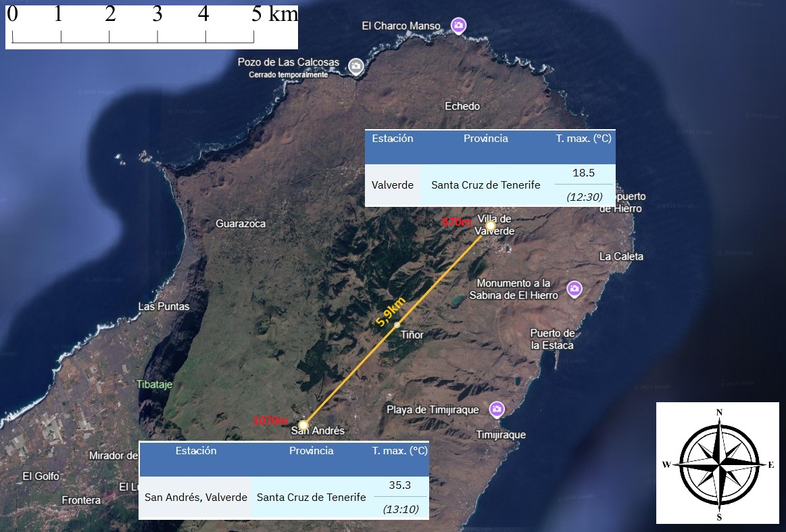Click the El Golfo place label
The image size is (786, 532).
click(x=41, y=476)
